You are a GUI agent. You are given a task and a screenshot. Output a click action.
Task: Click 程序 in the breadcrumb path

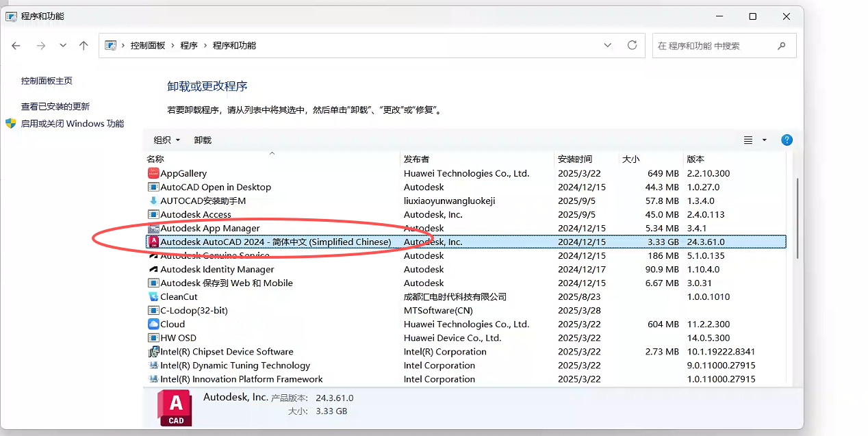point(189,45)
